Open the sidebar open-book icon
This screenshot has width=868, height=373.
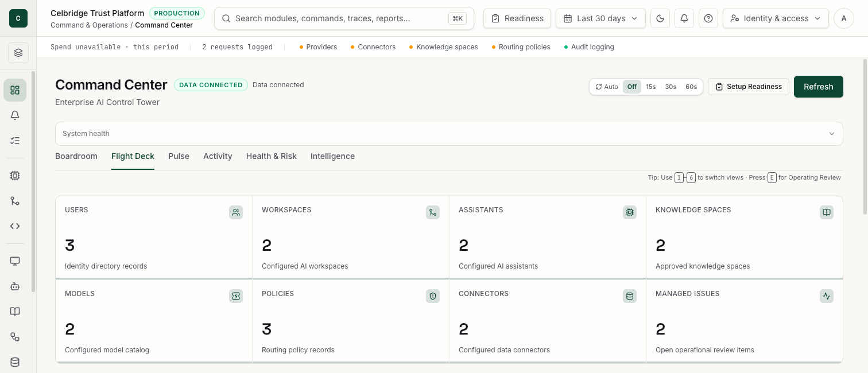pos(15,312)
